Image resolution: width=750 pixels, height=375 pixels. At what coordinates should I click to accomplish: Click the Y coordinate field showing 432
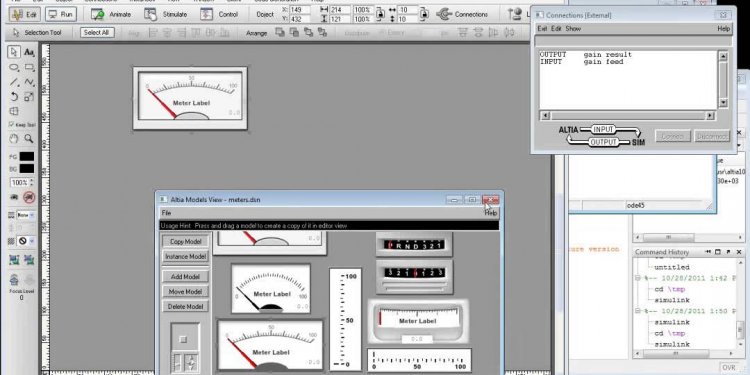click(x=299, y=19)
